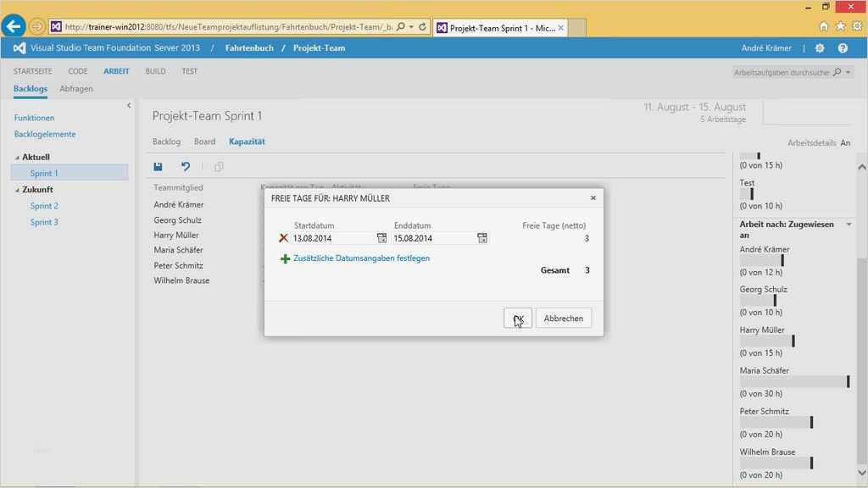Open the TEST hub

tap(190, 71)
